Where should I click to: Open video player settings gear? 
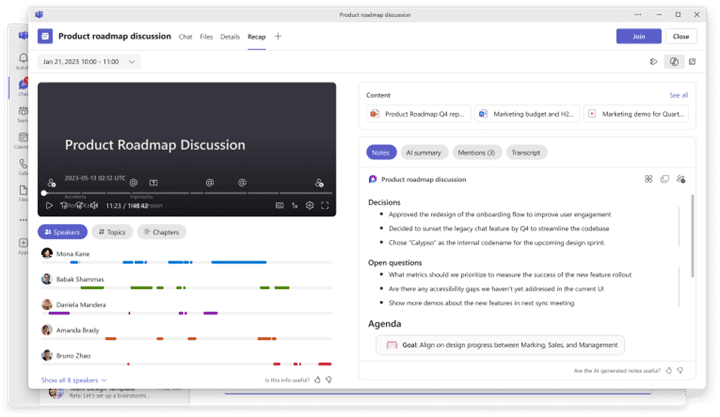pyautogui.click(x=310, y=205)
